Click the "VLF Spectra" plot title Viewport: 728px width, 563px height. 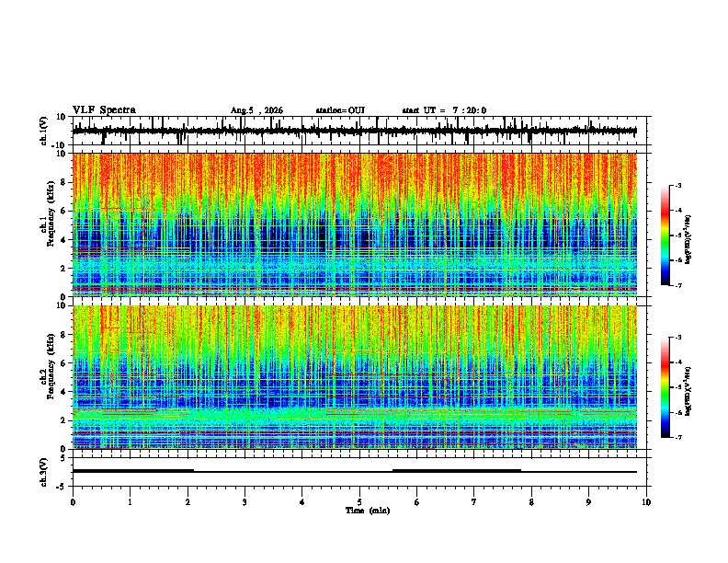(x=104, y=110)
